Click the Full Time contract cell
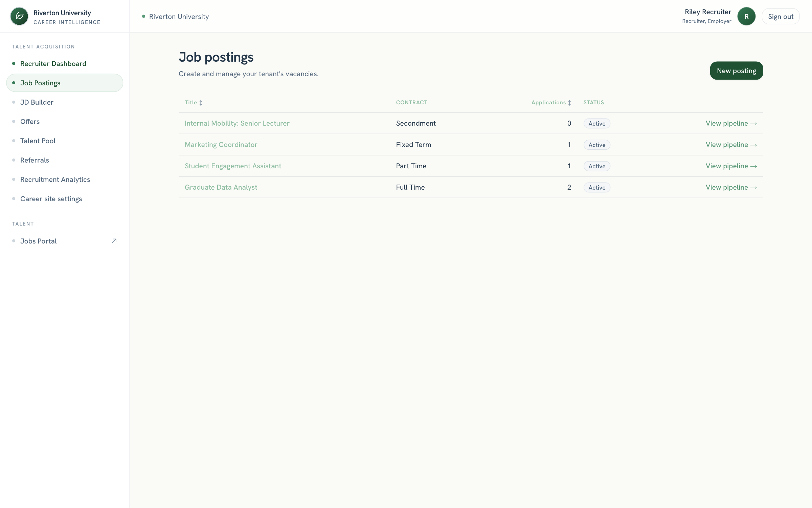The height and width of the screenshot is (508, 812). tap(410, 187)
